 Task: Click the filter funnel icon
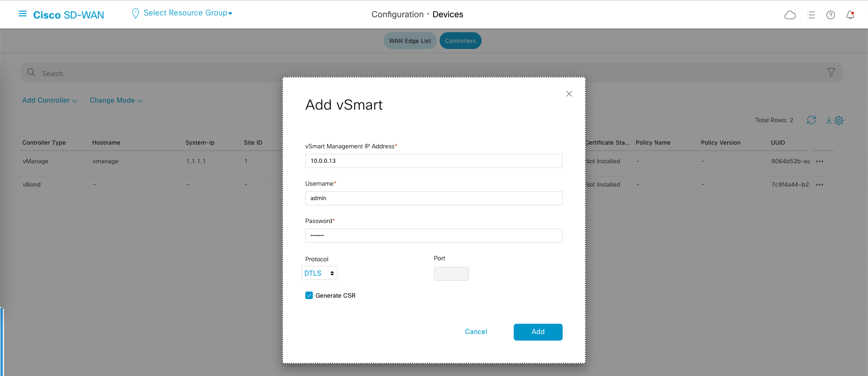click(831, 72)
